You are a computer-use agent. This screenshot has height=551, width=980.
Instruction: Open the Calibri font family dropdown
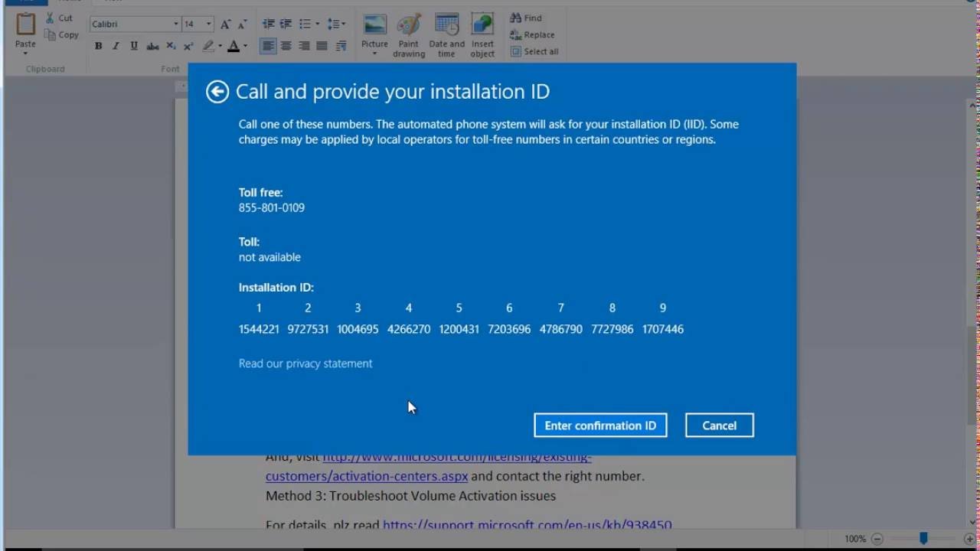coord(175,24)
